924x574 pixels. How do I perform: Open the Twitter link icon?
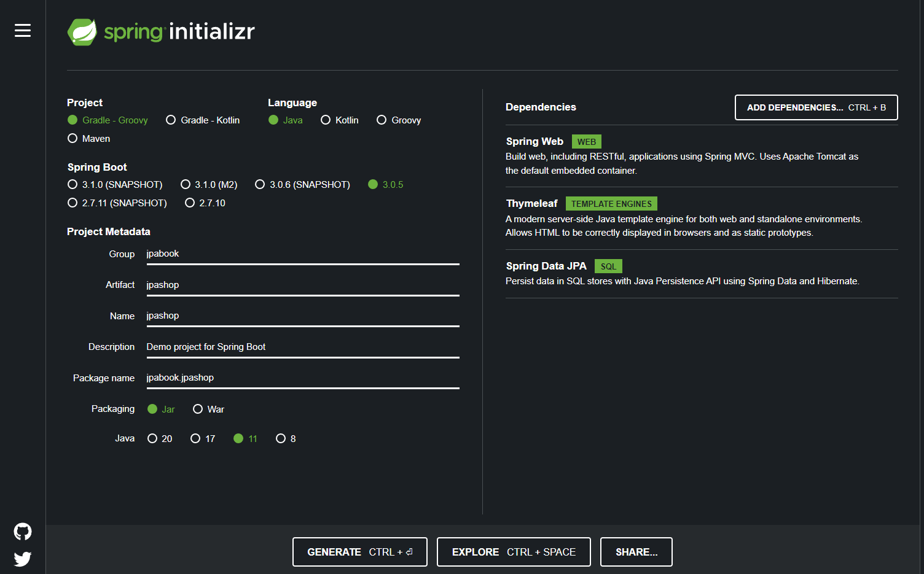(x=23, y=559)
